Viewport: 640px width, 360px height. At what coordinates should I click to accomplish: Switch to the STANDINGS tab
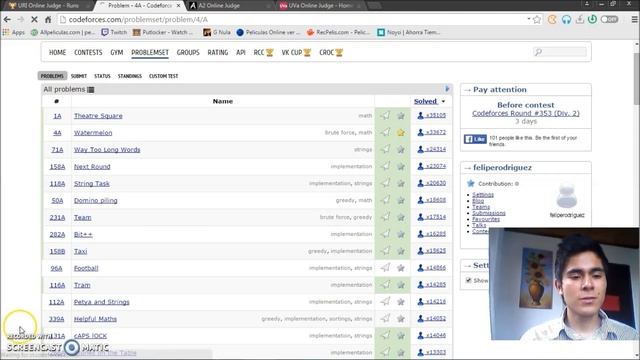point(130,76)
